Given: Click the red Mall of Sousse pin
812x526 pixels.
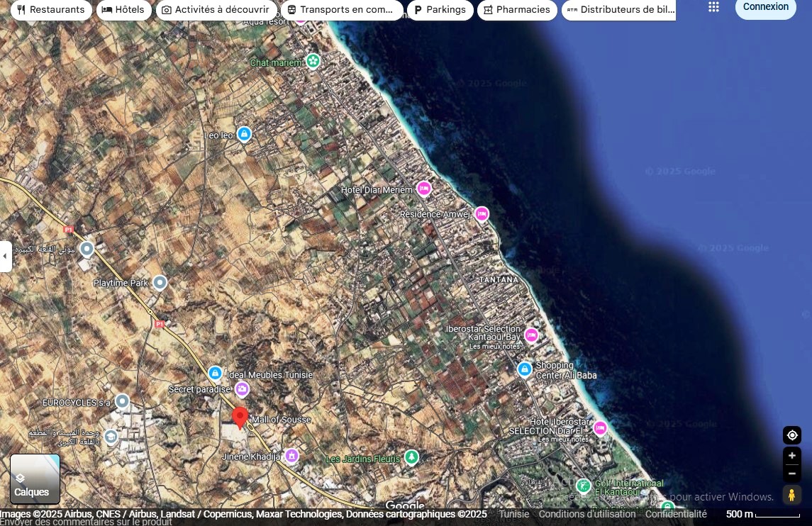Looking at the screenshot, I should click(240, 417).
